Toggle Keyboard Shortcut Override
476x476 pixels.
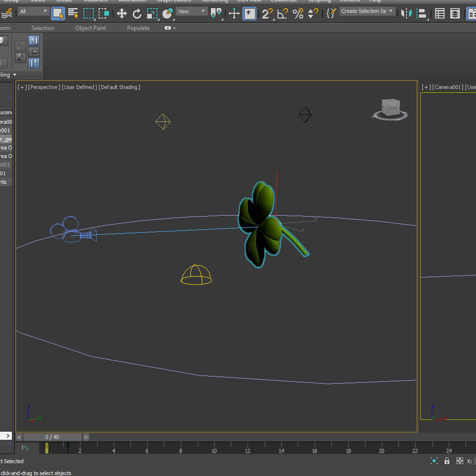pyautogui.click(x=249, y=13)
